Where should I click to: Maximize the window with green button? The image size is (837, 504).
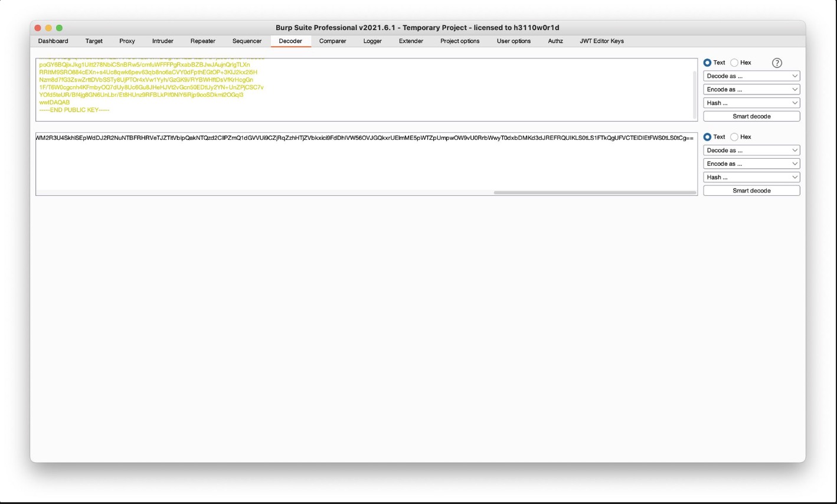59,28
